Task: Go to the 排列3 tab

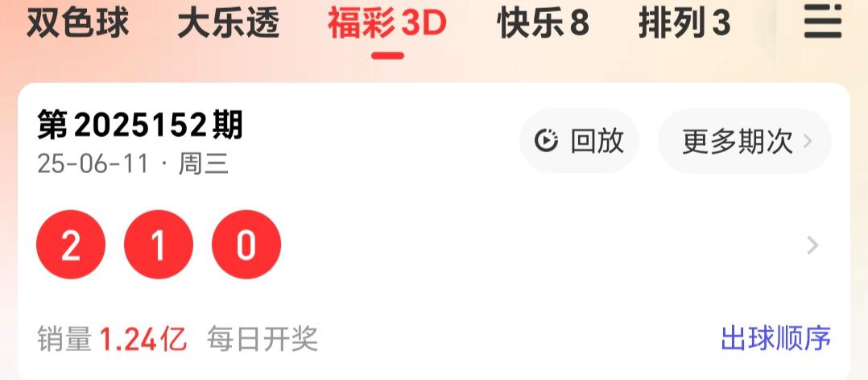Action: (684, 23)
